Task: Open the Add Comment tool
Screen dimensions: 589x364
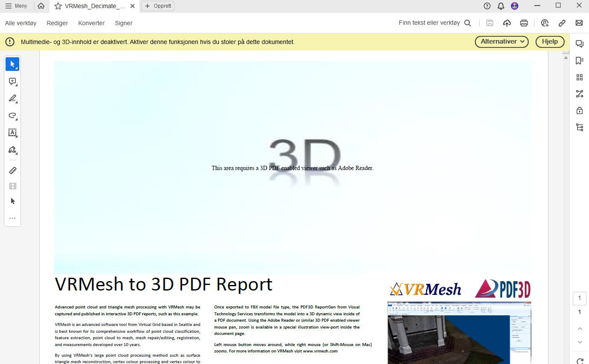Action: (12, 81)
